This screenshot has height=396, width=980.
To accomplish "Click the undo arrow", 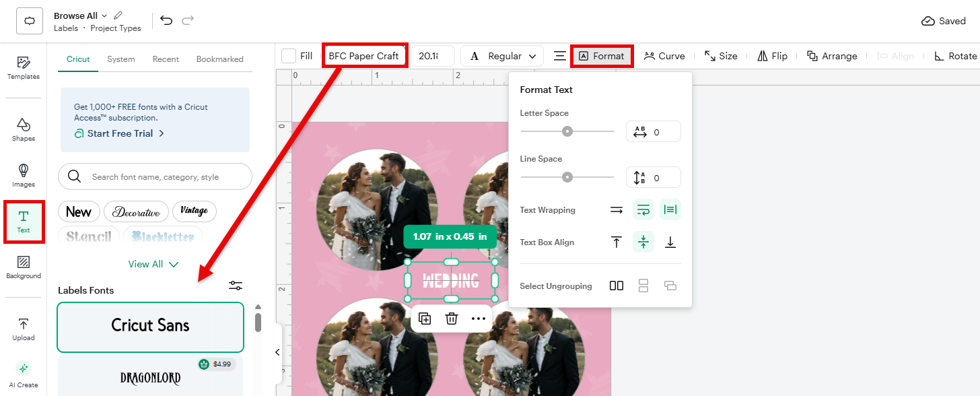I will 166,21.
